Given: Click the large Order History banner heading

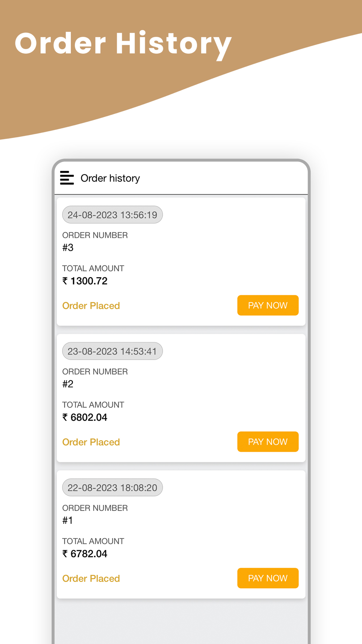Looking at the screenshot, I should click(123, 43).
